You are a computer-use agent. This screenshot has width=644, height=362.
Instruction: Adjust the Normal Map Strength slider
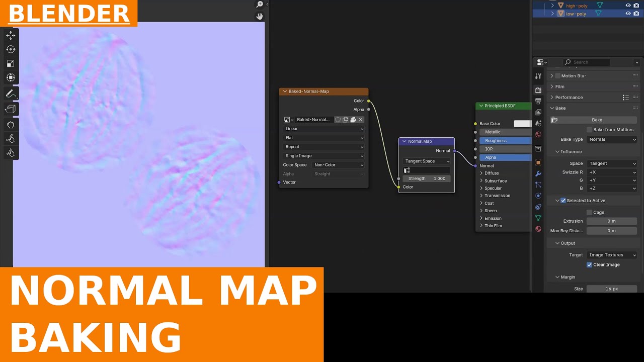coord(426,178)
